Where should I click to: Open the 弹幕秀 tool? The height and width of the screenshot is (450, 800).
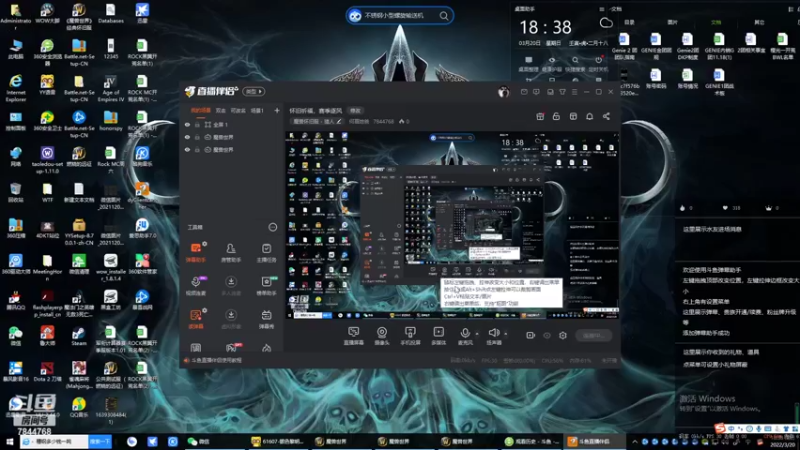[x=266, y=319]
